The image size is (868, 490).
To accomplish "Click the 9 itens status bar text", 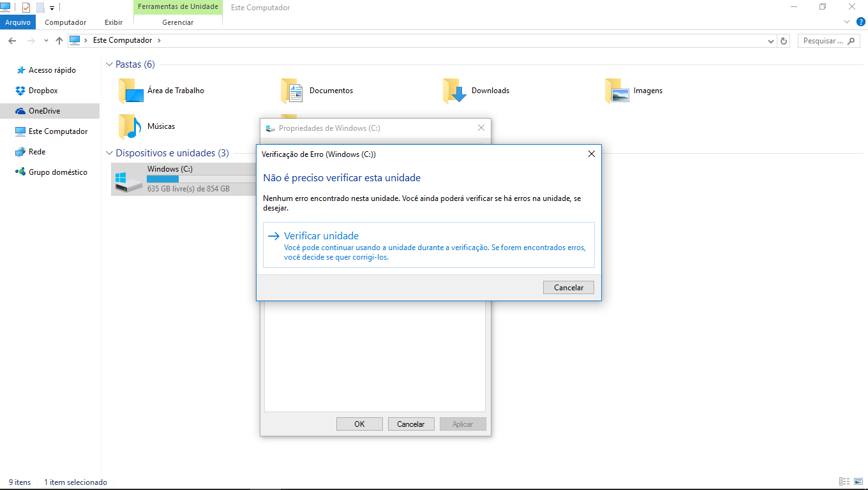I will (20, 482).
